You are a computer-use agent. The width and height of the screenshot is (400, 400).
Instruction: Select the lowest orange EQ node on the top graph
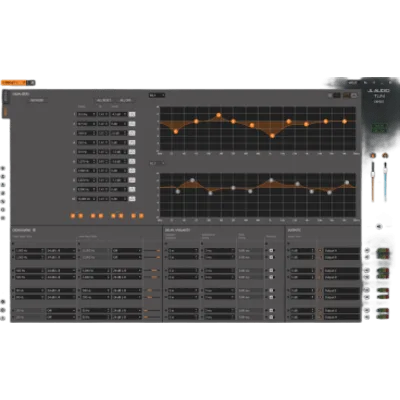click(x=272, y=136)
